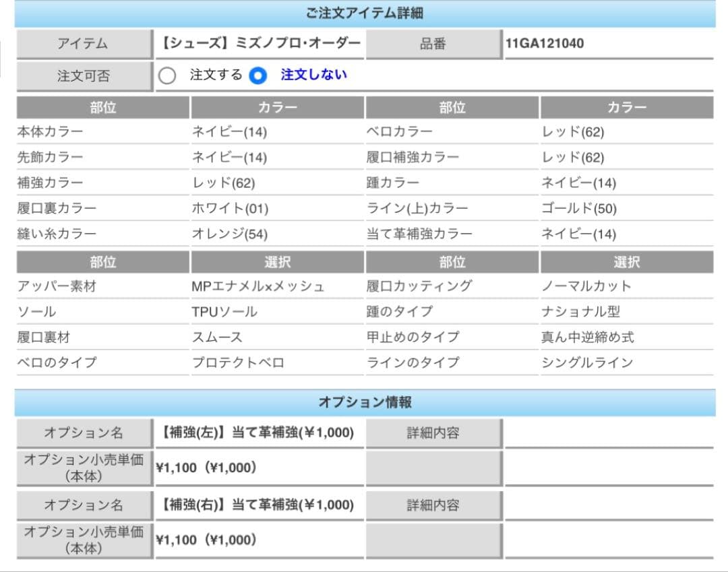Click the ベロカラー row label
728x572 pixels.
(x=399, y=132)
